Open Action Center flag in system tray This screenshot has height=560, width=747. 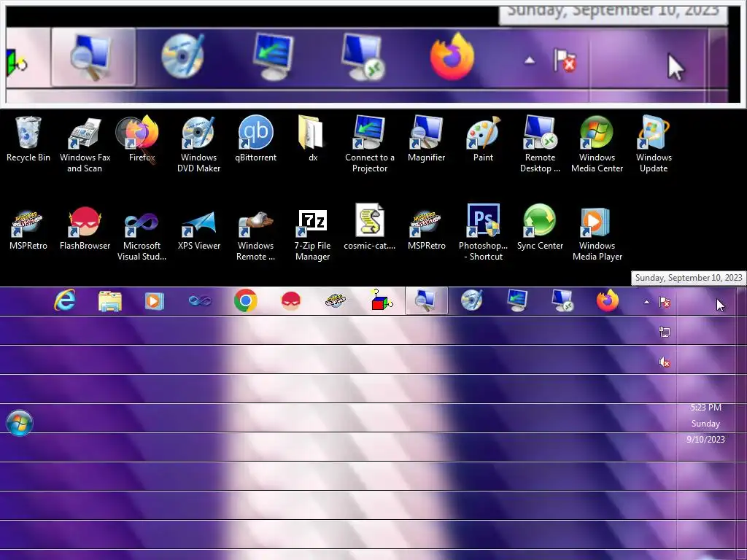point(665,302)
